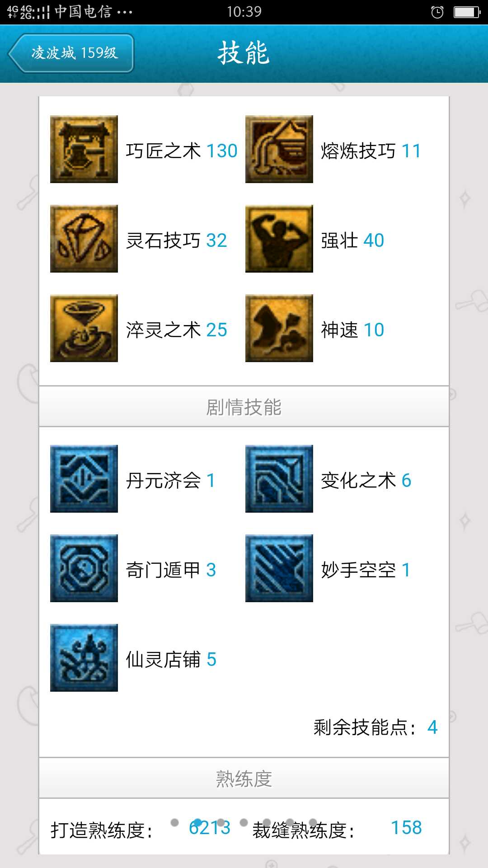Go back to 凌波城 159级 screen

click(x=71, y=53)
